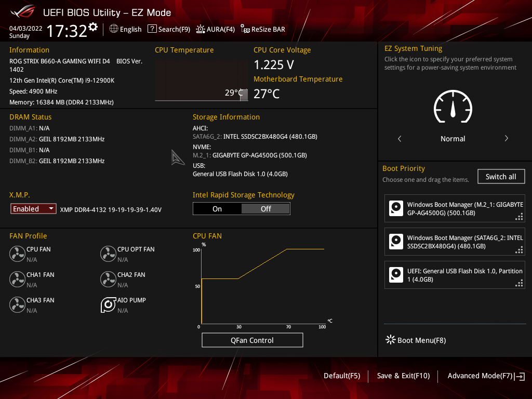The height and width of the screenshot is (399, 532).
Task: Switch to Advanced Mode(F7)
Action: [480, 376]
